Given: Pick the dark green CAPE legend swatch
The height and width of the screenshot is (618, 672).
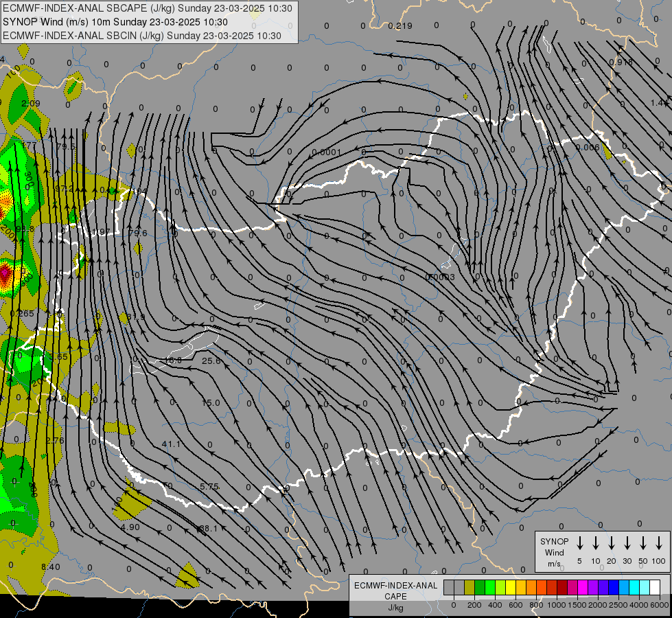Looking at the screenshot, I should pos(480,588).
